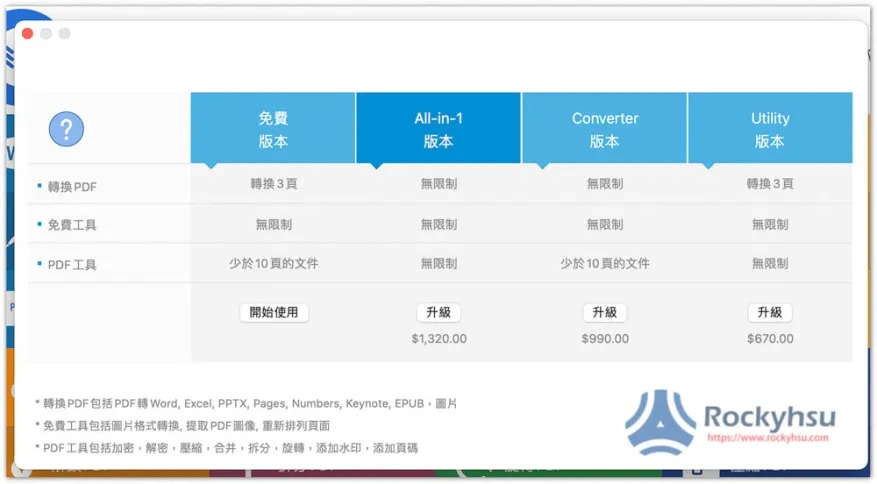Open the www.rockyhsu.com link

point(768,438)
